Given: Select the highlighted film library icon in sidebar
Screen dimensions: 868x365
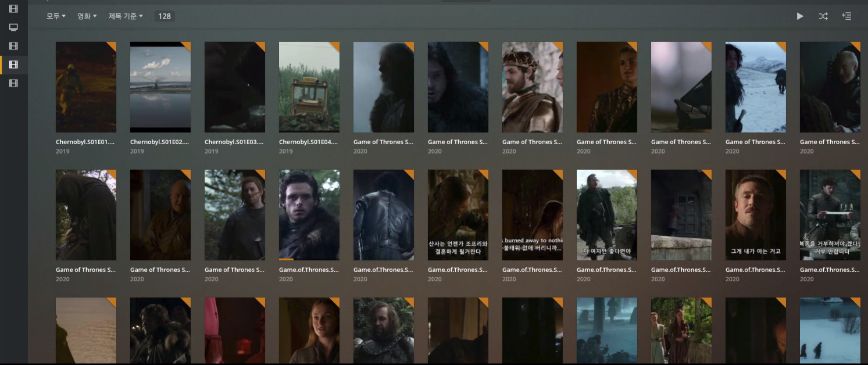Looking at the screenshot, I should [13, 65].
